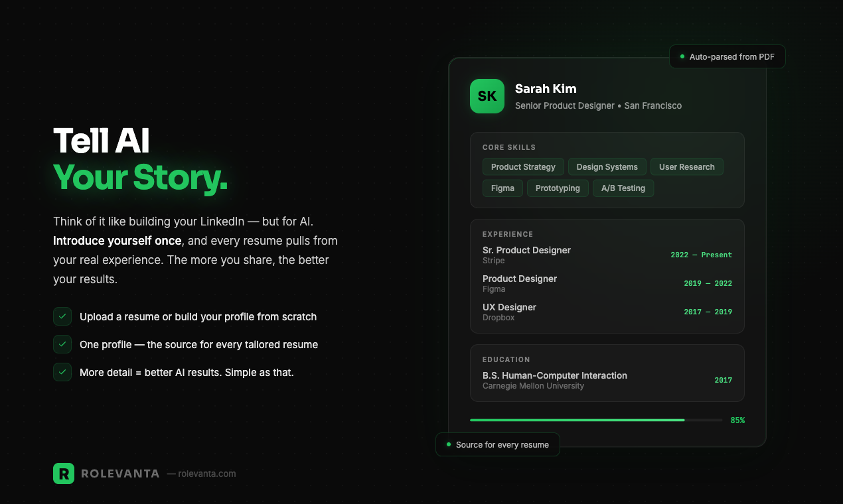
Task: Click the 2019 — 2022 date range
Action: tap(708, 283)
